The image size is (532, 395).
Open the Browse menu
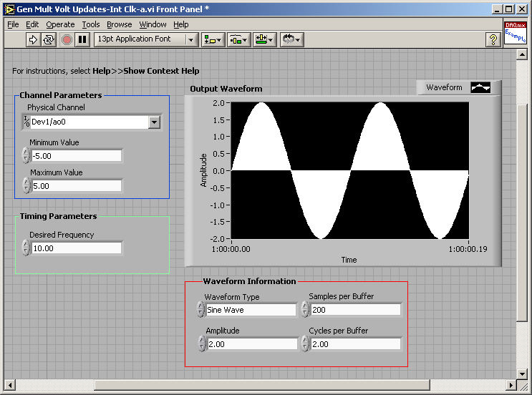(120, 24)
